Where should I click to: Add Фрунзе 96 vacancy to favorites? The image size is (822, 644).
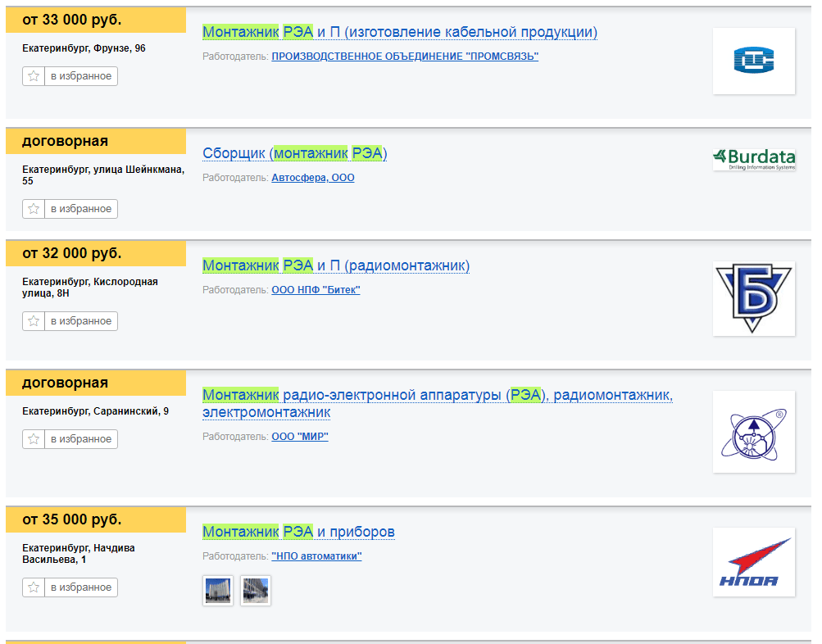70,76
